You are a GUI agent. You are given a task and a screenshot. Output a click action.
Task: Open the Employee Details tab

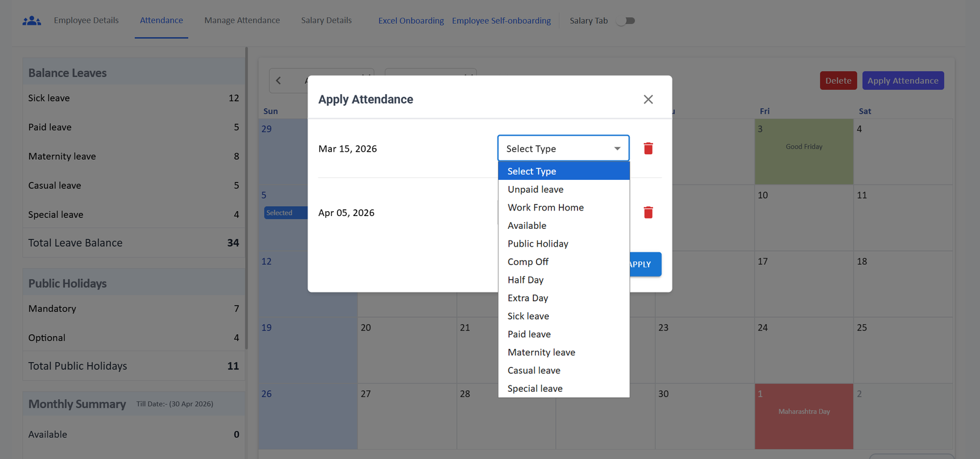coord(86,20)
